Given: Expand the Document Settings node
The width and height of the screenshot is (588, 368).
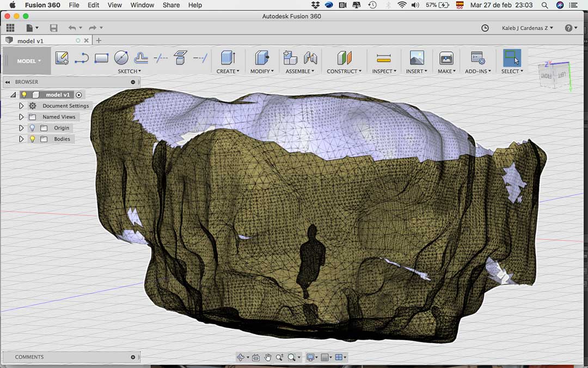Looking at the screenshot, I should pos(21,106).
